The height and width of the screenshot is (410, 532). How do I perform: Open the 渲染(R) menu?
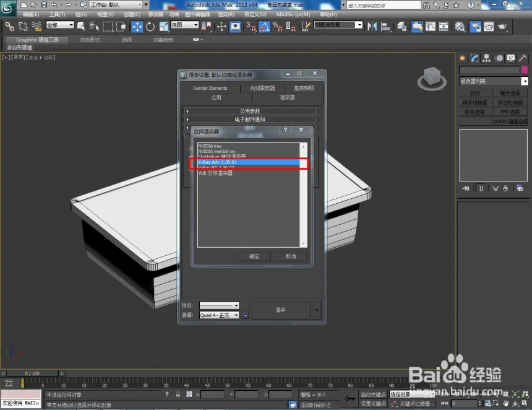(x=226, y=14)
